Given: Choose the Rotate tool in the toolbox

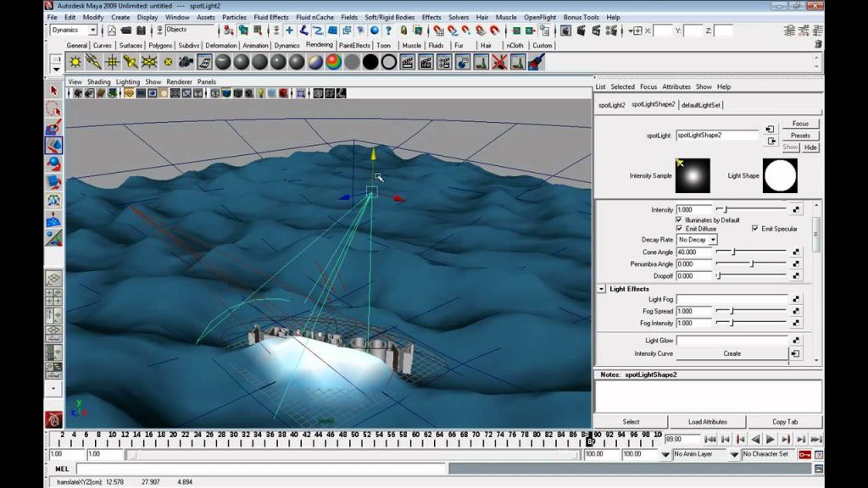Looking at the screenshot, I should 53,164.
